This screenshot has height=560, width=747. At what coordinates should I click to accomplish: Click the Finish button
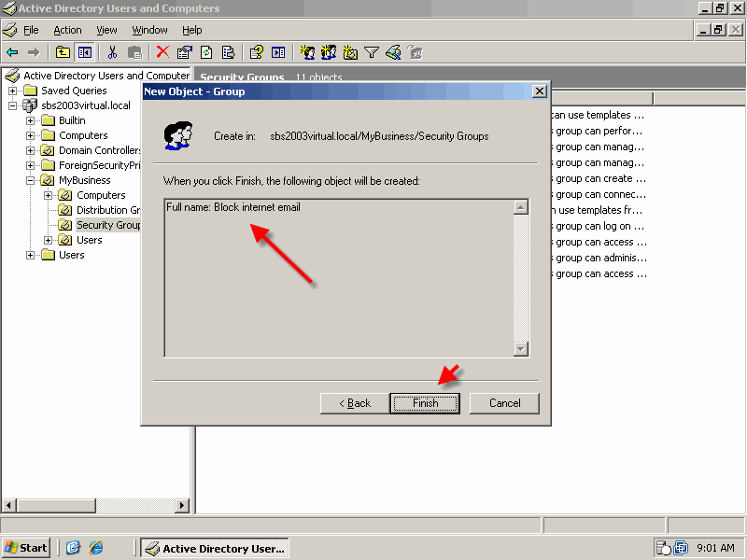pyautogui.click(x=425, y=403)
